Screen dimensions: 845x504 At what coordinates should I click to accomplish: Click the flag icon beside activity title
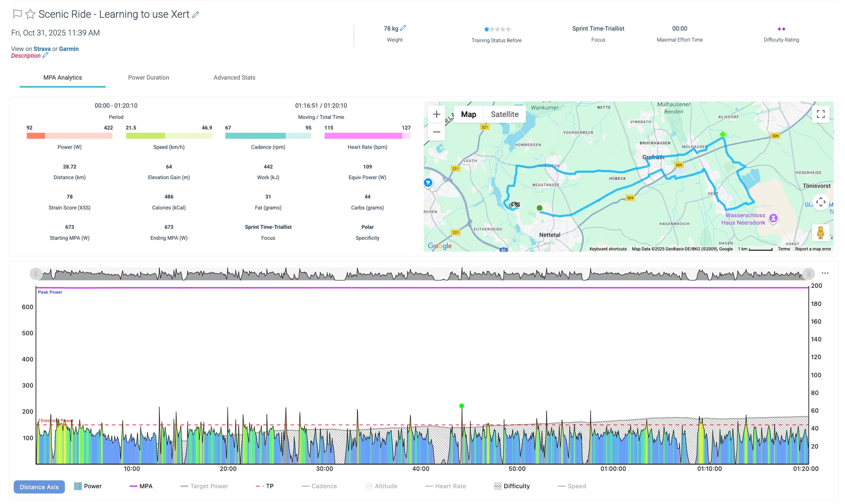[x=17, y=14]
